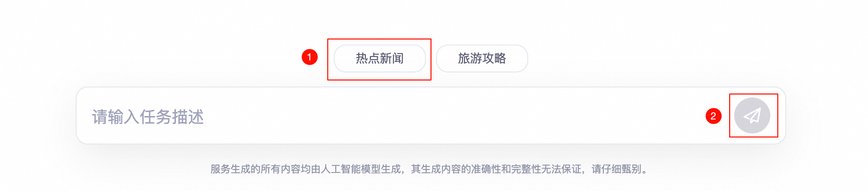Place cursor in the task description box

point(431,116)
